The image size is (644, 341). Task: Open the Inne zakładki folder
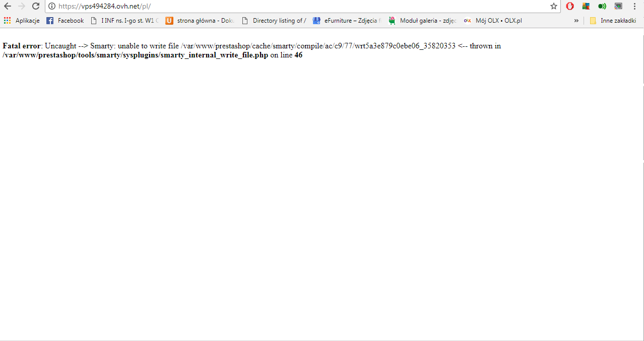click(613, 21)
